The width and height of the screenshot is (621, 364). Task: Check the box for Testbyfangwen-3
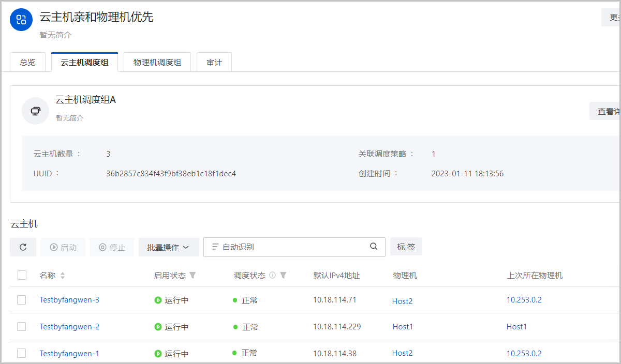(x=22, y=300)
